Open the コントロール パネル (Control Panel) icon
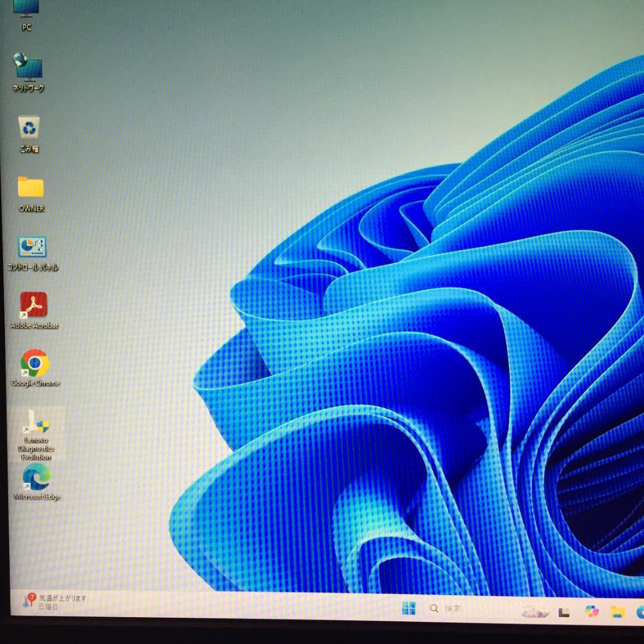 click(x=32, y=248)
